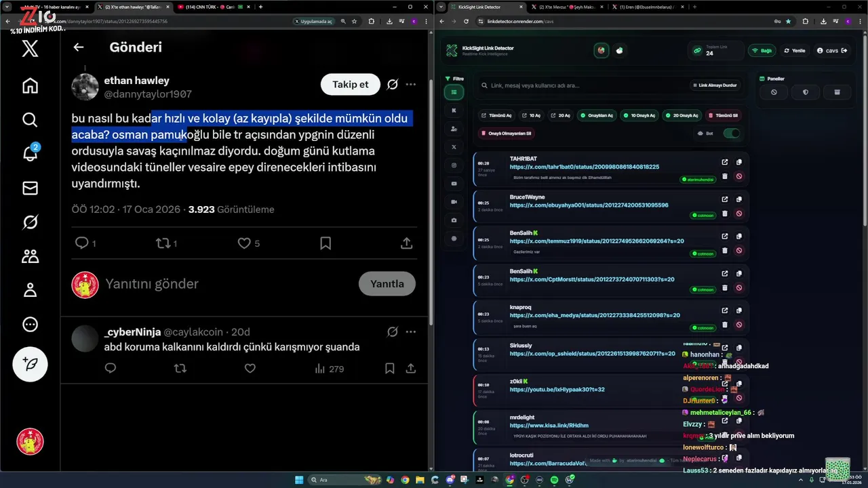Open Spotify in Windows taskbar
868x488 pixels.
pyautogui.click(x=555, y=480)
